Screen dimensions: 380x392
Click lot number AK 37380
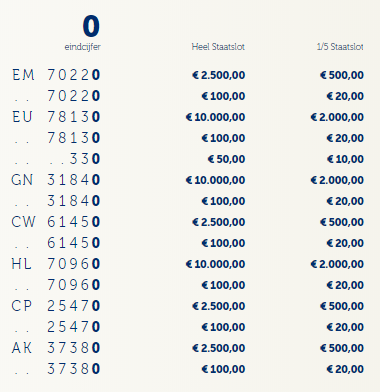coord(56,348)
